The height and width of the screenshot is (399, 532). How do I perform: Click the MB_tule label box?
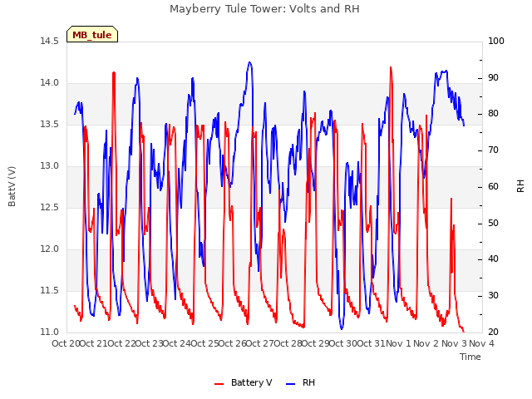[x=92, y=34]
